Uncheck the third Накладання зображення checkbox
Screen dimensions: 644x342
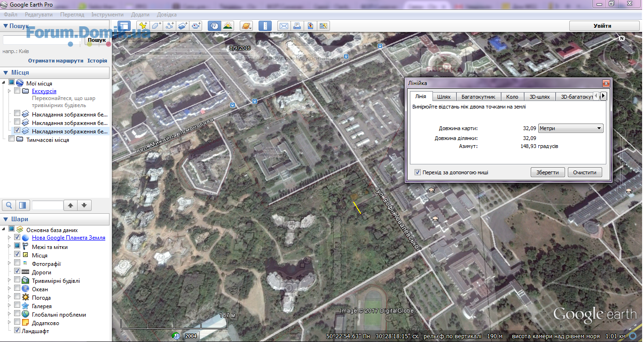pos(17,130)
